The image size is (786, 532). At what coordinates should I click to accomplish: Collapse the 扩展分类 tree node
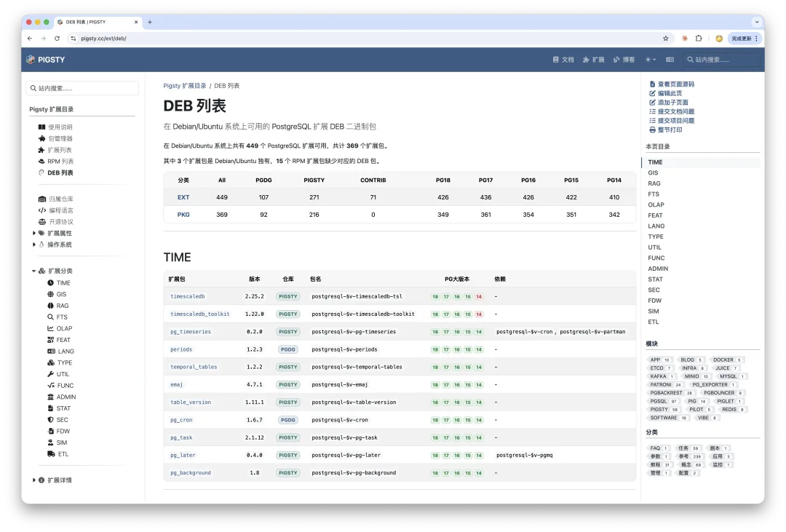click(x=34, y=271)
